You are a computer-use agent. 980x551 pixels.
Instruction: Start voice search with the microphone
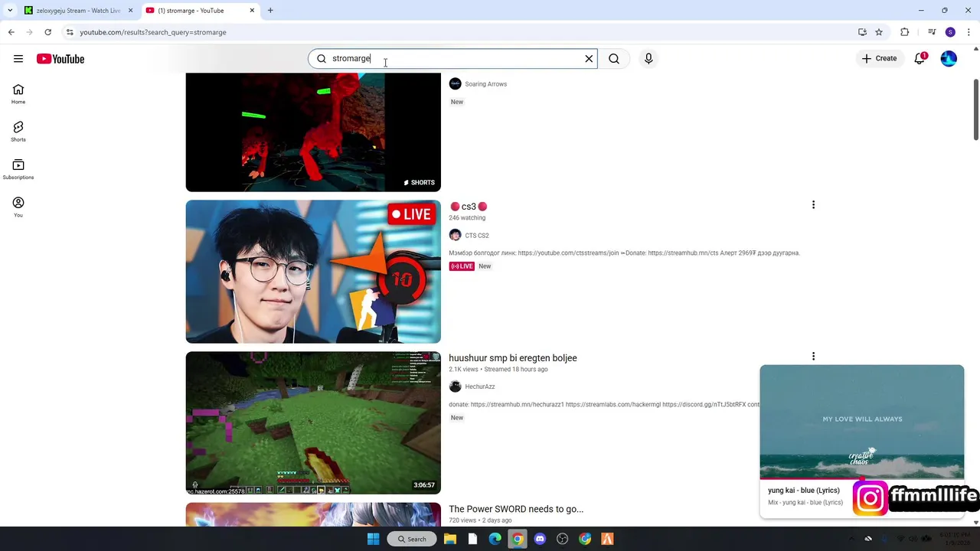(648, 59)
